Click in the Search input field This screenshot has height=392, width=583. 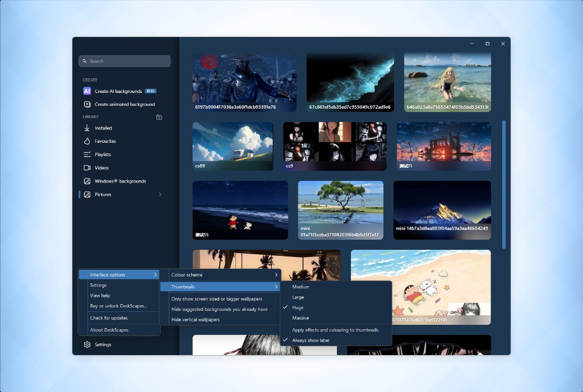coord(124,61)
